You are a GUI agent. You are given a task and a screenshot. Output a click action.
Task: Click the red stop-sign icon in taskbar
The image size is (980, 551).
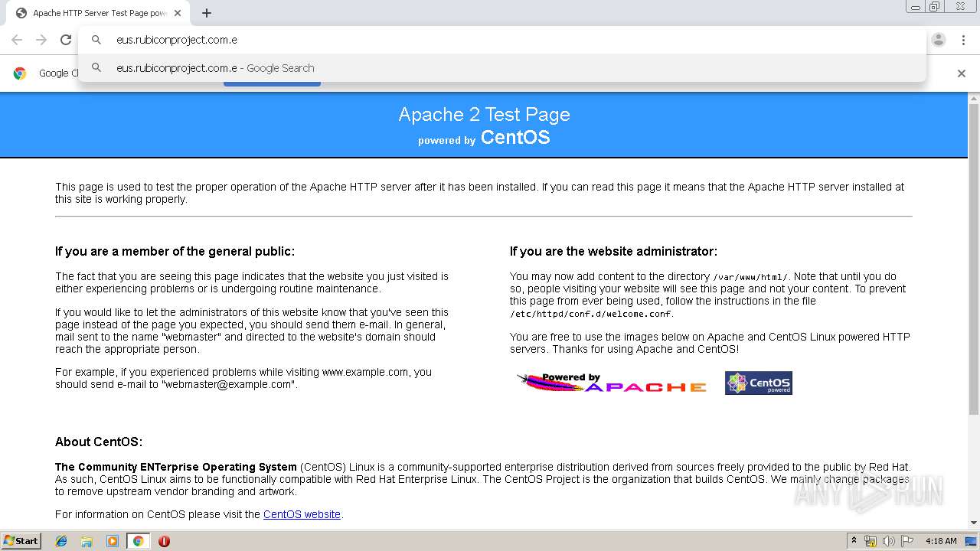[164, 541]
